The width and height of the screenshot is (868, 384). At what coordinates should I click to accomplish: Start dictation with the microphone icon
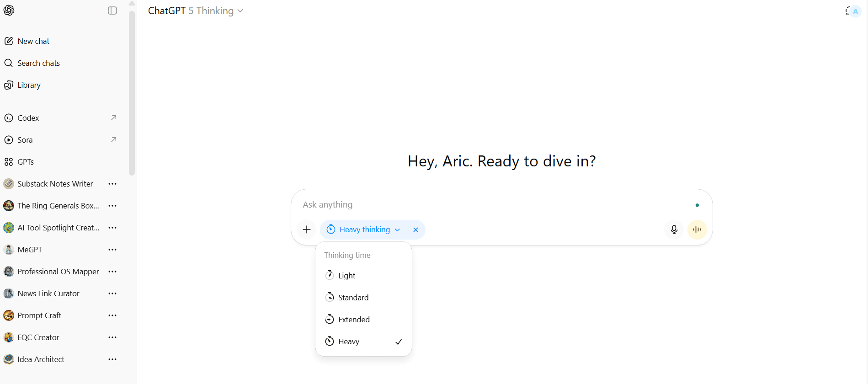click(x=674, y=229)
